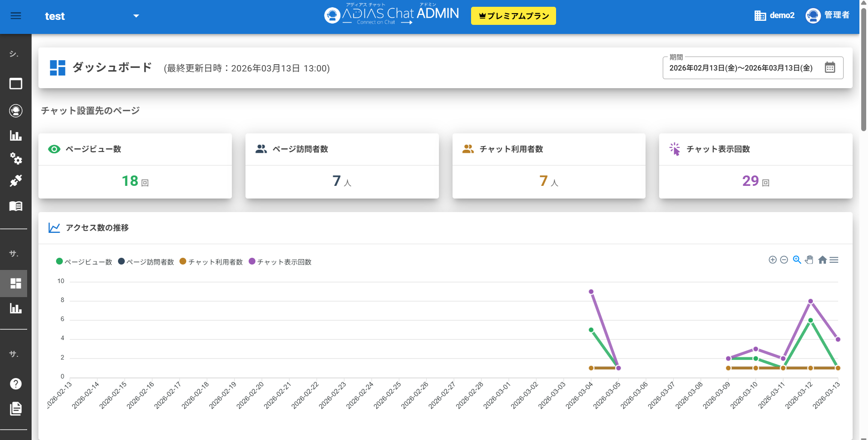This screenshot has width=868, height=440.
Task: Toggle チャット表示回数 legend series
Action: click(x=280, y=262)
